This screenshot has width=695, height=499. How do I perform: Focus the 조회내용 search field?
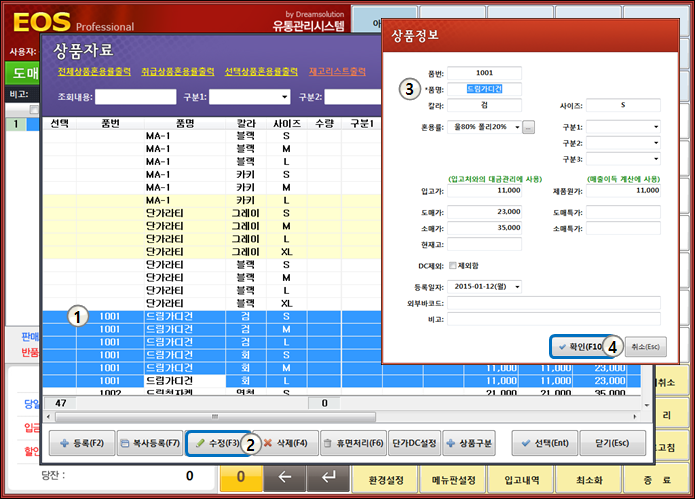pyautogui.click(x=136, y=97)
